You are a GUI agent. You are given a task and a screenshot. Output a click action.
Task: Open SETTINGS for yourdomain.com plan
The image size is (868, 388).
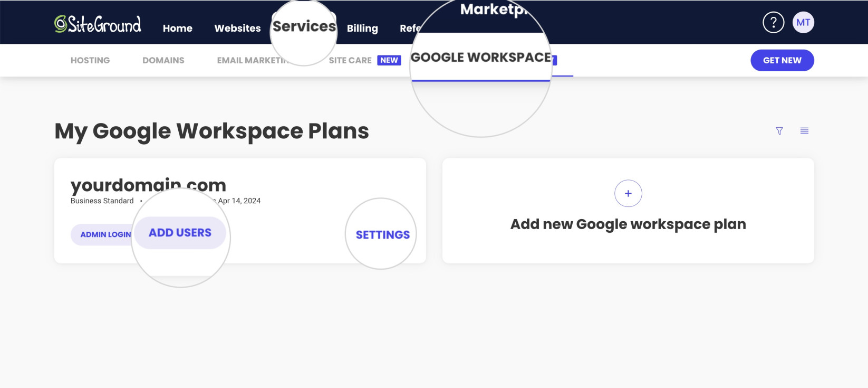[x=383, y=235]
